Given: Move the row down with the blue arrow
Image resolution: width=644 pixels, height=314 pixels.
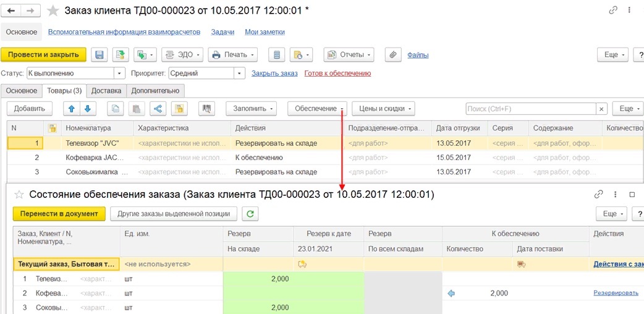Looking at the screenshot, I should coord(88,109).
